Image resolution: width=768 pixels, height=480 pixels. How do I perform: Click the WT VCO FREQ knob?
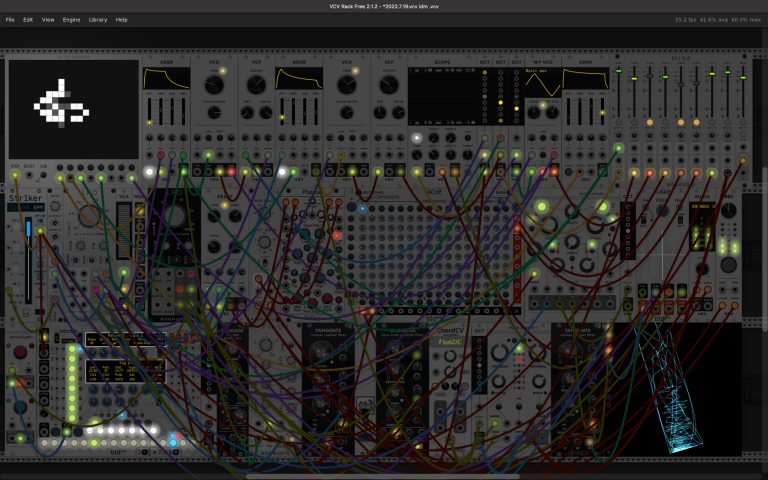point(534,113)
